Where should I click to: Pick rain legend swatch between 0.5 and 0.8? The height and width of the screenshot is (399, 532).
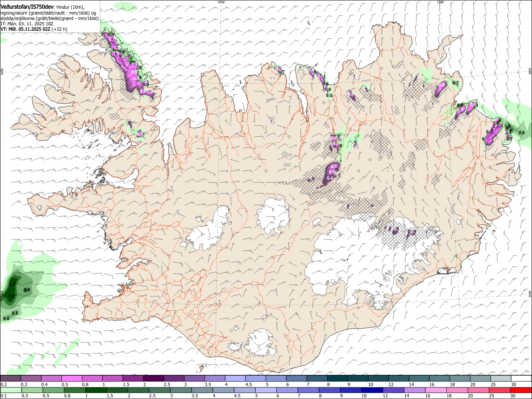(x=54, y=390)
